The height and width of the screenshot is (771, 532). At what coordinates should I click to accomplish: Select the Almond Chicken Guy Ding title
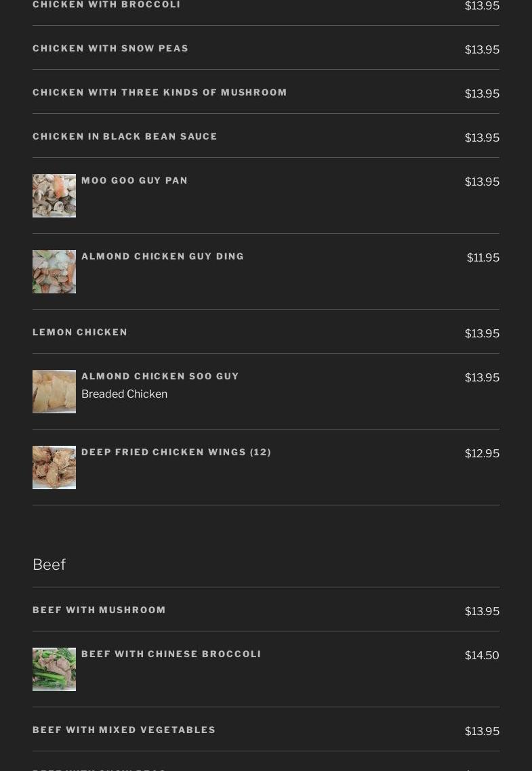click(x=163, y=257)
